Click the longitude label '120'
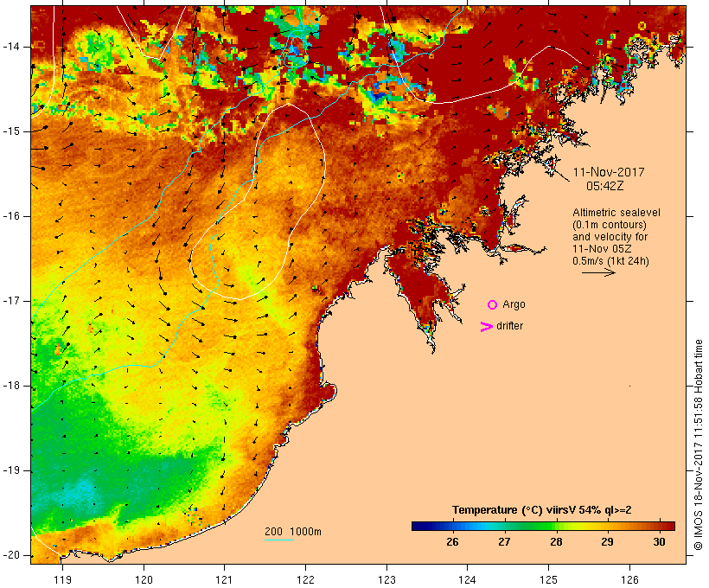 click(144, 580)
